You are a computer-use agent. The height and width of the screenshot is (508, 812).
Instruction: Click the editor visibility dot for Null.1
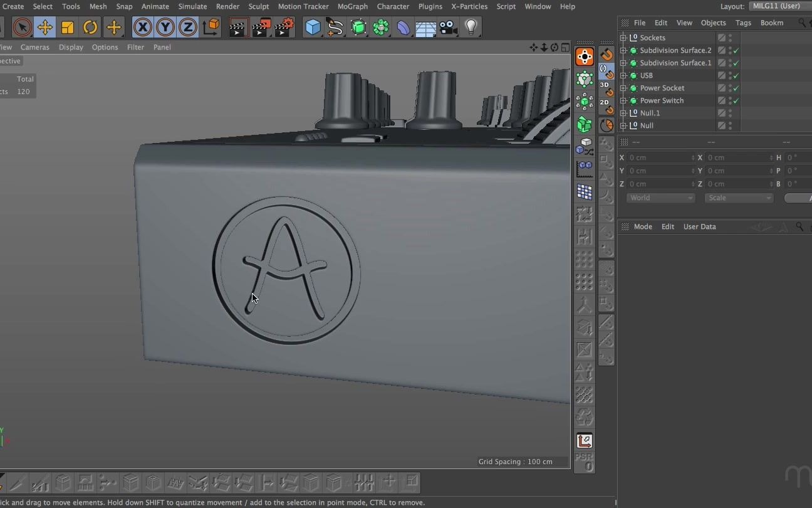(x=730, y=111)
